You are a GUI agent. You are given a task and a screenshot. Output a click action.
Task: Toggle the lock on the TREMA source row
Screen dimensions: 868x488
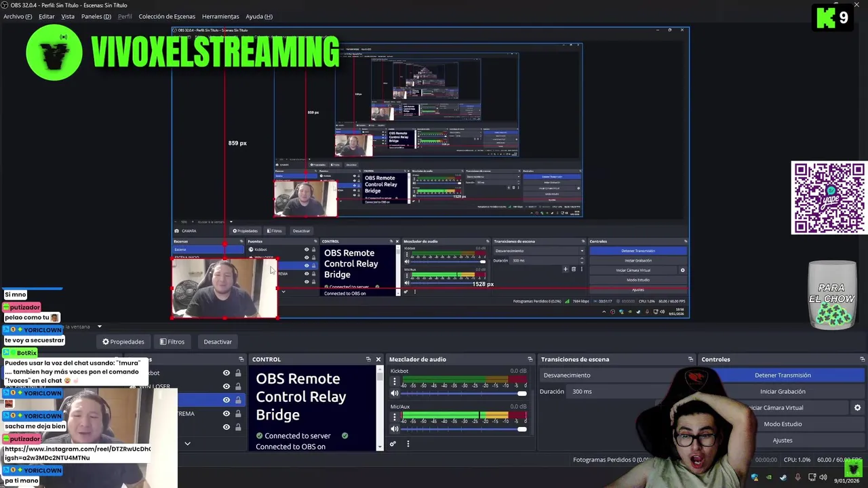click(238, 413)
